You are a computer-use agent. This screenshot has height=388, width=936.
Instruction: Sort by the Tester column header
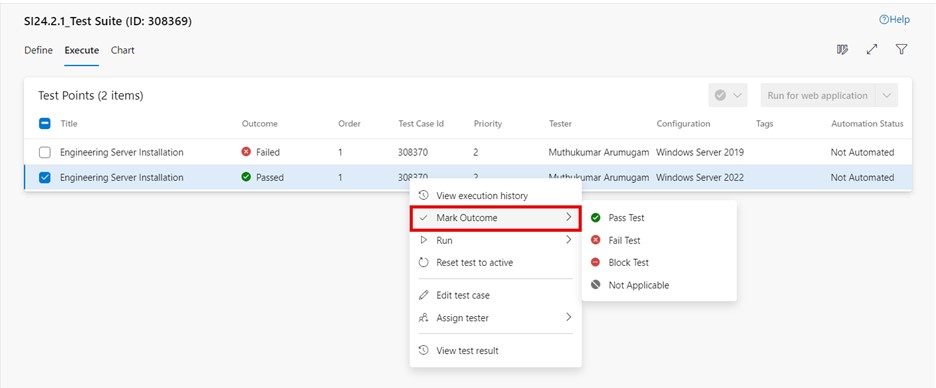[560, 124]
